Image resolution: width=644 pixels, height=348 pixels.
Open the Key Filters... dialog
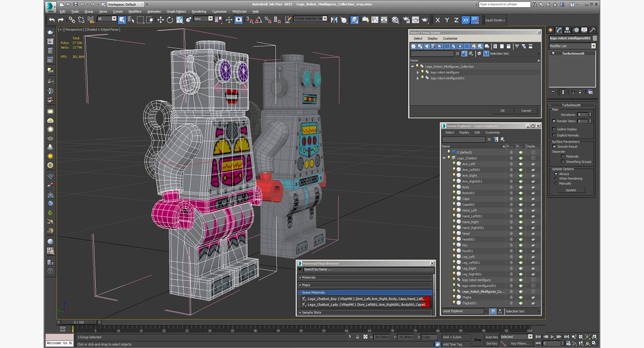pos(520,343)
